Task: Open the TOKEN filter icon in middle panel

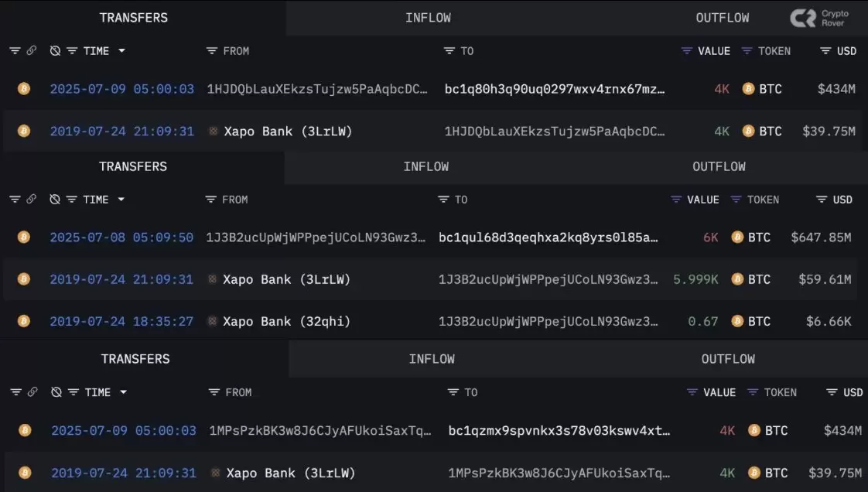Action: (x=736, y=200)
